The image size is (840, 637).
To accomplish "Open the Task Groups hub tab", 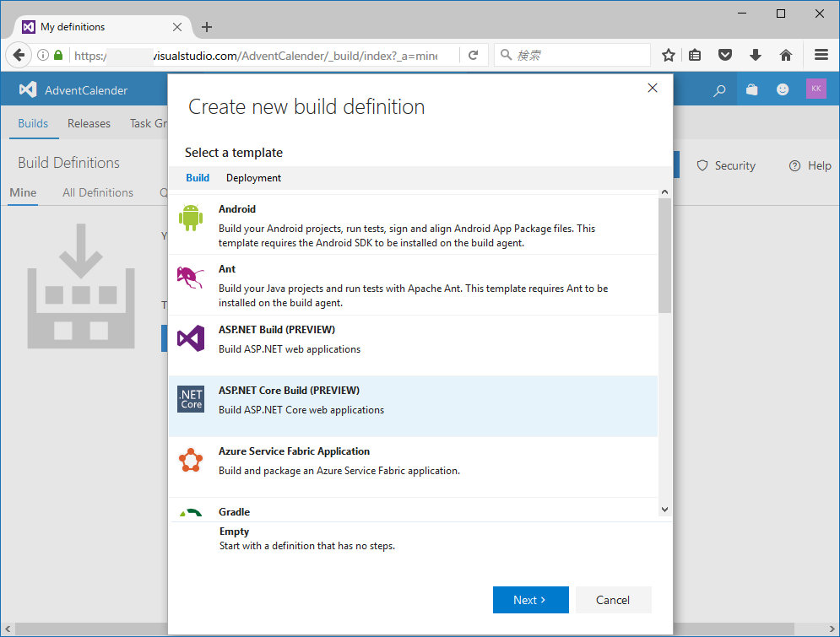I will (149, 124).
